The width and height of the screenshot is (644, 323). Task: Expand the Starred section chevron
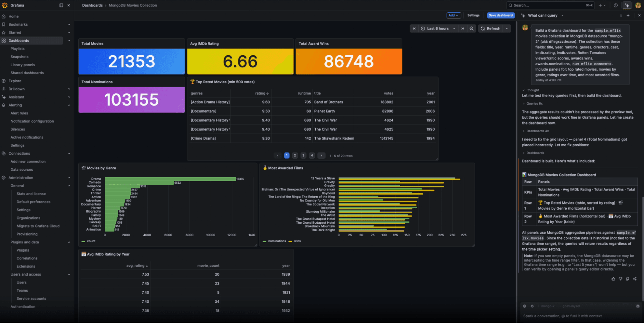(69, 32)
